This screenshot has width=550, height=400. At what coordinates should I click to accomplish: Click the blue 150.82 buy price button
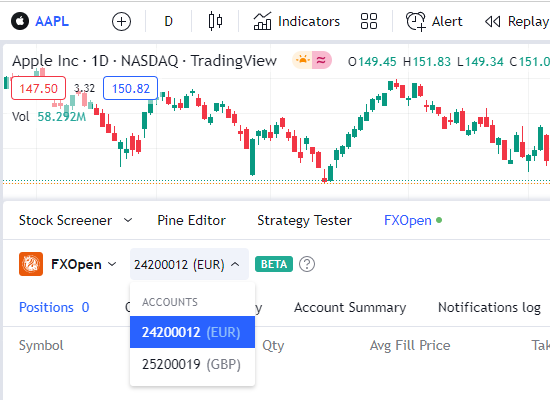(x=130, y=88)
